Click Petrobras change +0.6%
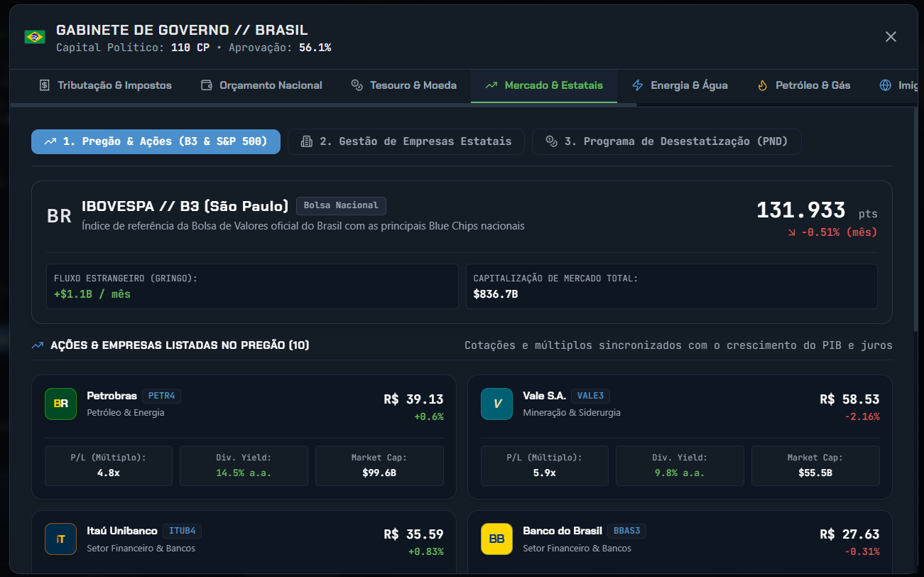Image resolution: width=924 pixels, height=577 pixels. click(x=429, y=416)
